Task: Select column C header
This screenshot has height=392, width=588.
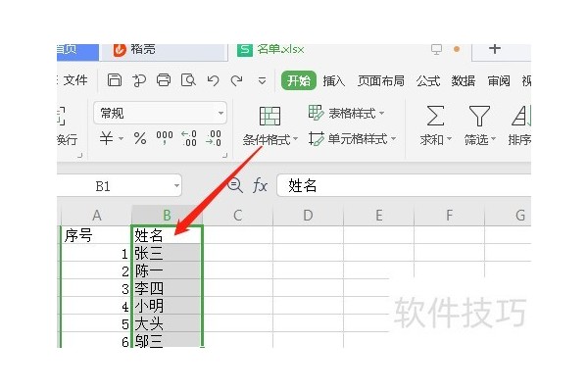Action: 237,216
